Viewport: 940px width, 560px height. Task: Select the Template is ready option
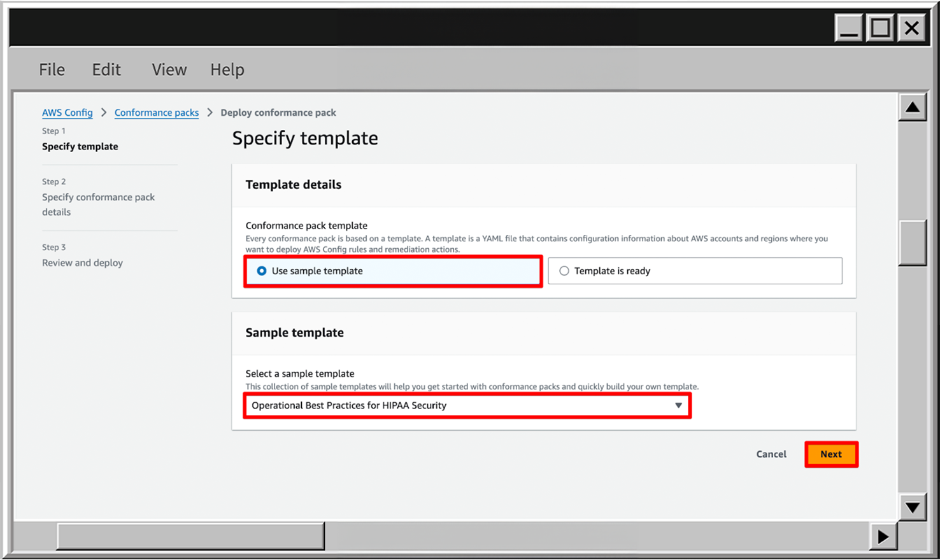point(695,271)
